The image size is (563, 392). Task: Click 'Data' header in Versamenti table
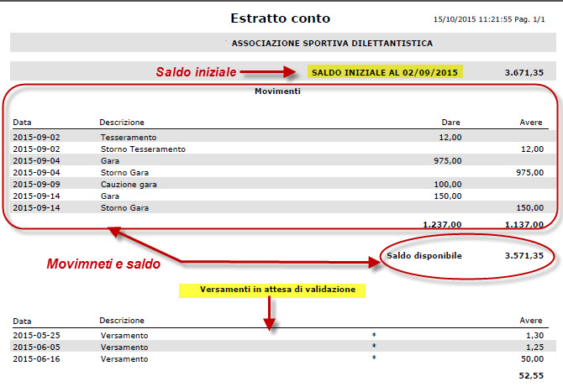pyautogui.click(x=22, y=321)
